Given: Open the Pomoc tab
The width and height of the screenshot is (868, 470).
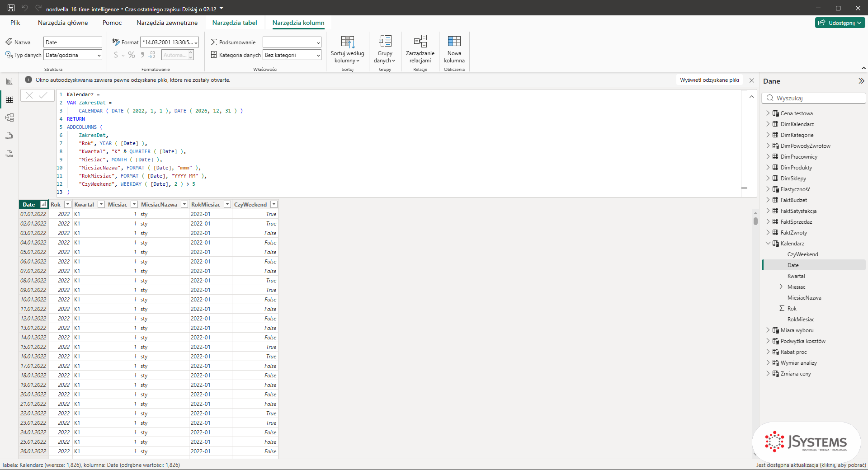Looking at the screenshot, I should tap(112, 23).
